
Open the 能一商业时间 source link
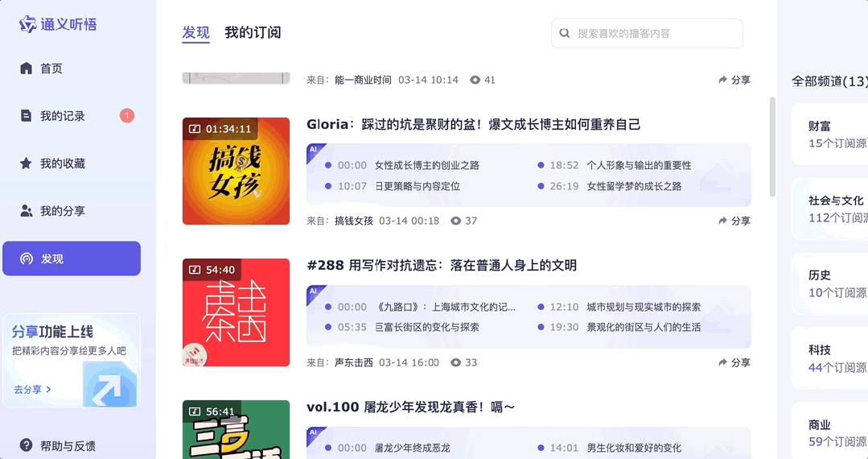(363, 80)
